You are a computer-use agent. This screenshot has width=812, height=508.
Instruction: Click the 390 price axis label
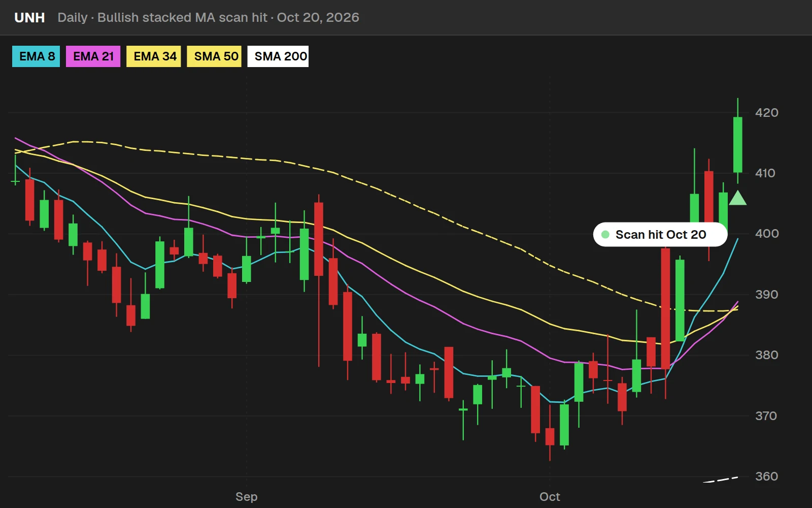click(766, 295)
